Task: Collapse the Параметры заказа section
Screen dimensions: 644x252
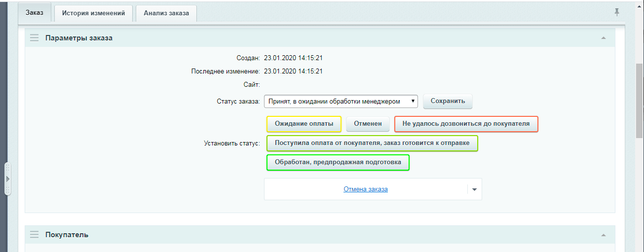Action: (x=603, y=38)
